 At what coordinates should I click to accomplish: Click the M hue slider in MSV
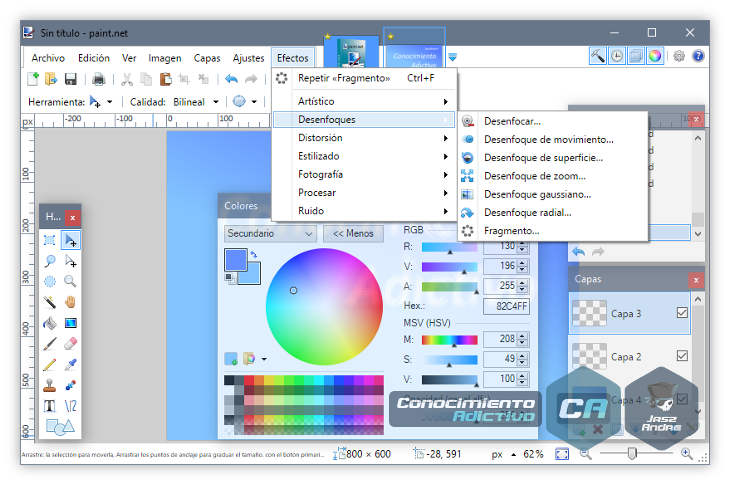click(449, 340)
